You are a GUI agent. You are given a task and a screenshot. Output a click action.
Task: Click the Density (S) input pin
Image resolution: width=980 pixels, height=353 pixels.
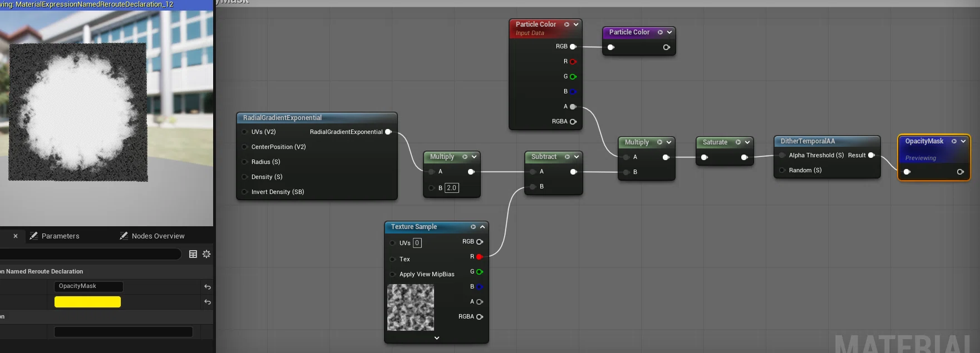[244, 177]
